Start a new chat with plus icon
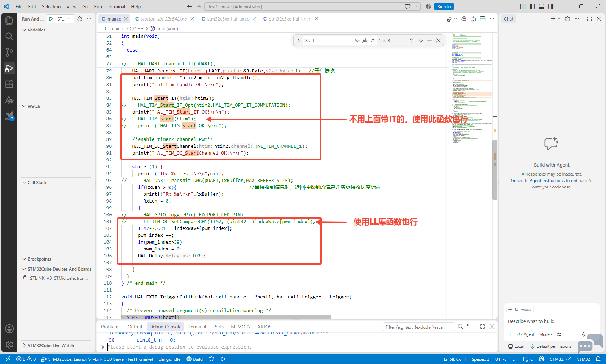 tap(553, 19)
